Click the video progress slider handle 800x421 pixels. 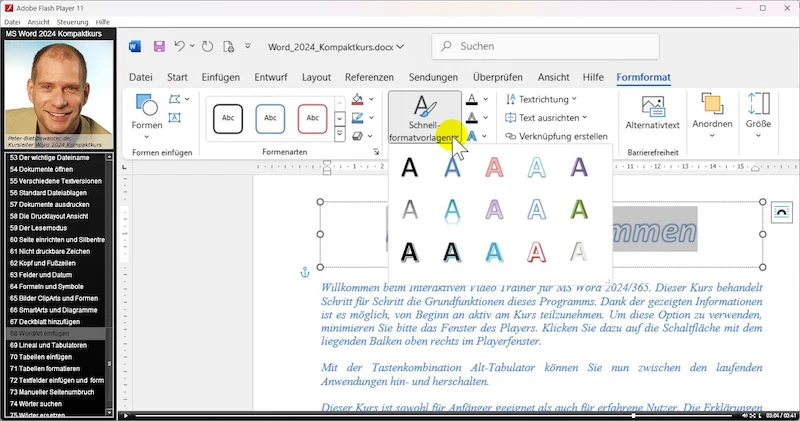coord(633,416)
